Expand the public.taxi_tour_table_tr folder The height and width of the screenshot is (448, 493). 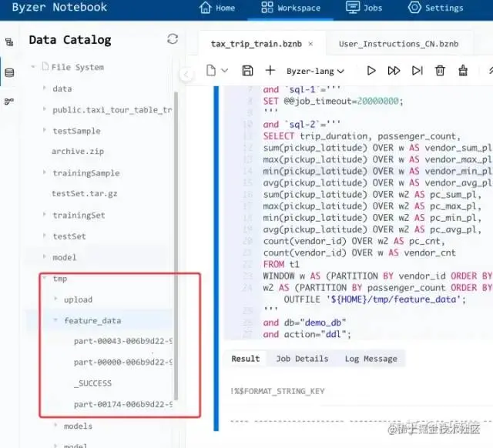(45, 109)
